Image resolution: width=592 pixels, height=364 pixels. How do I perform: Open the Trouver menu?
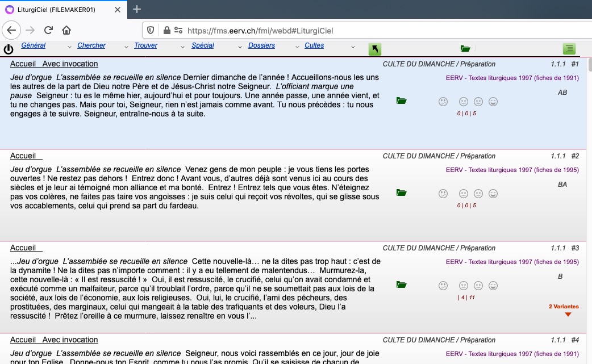146,45
